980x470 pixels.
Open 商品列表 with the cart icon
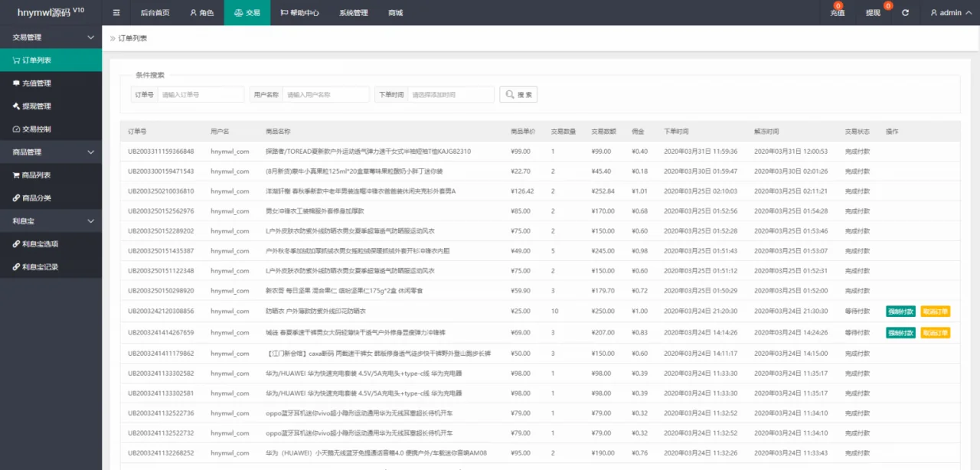coord(36,175)
